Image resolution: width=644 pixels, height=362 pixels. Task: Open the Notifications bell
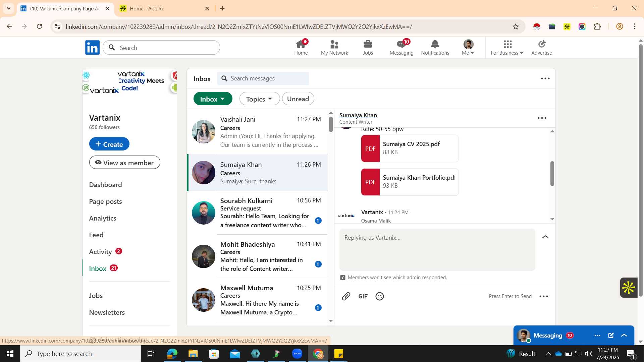(x=435, y=47)
